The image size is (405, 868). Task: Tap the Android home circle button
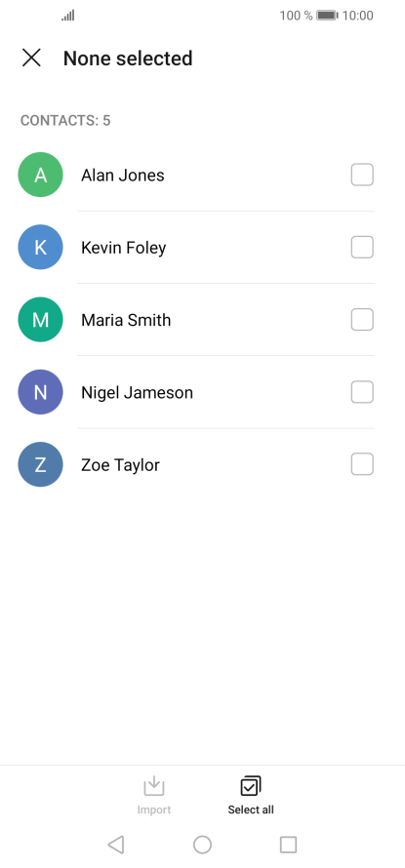pyautogui.click(x=202, y=845)
